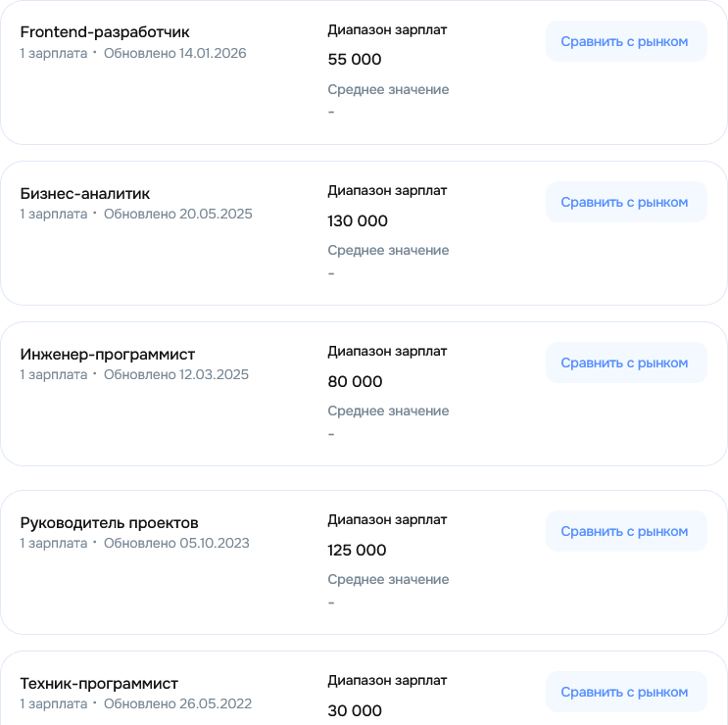Image resolution: width=728 pixels, height=725 pixels.
Task: Compare Frontend-разработчик salary with market
Action: 626,41
